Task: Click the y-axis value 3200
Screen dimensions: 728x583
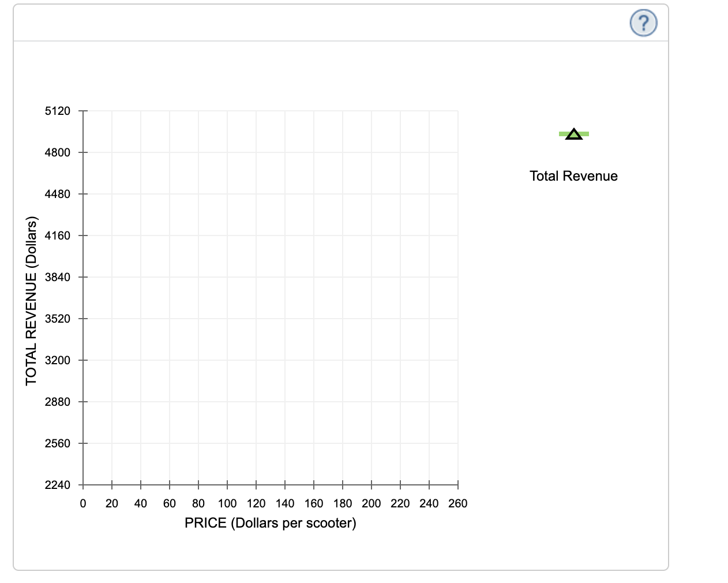Action: point(58,360)
